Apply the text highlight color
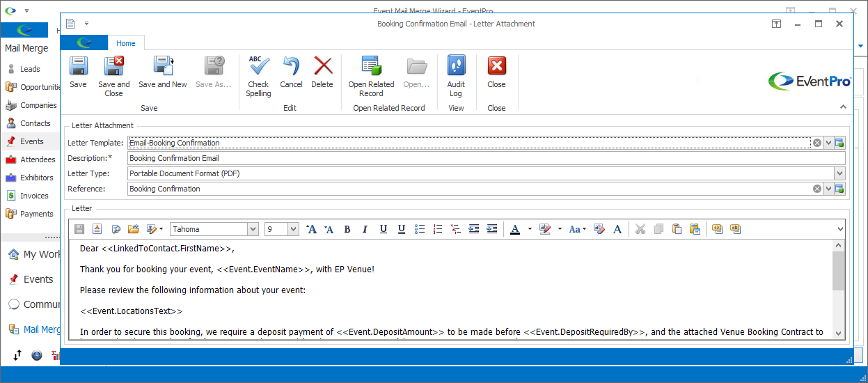This screenshot has width=868, height=383. tap(545, 229)
